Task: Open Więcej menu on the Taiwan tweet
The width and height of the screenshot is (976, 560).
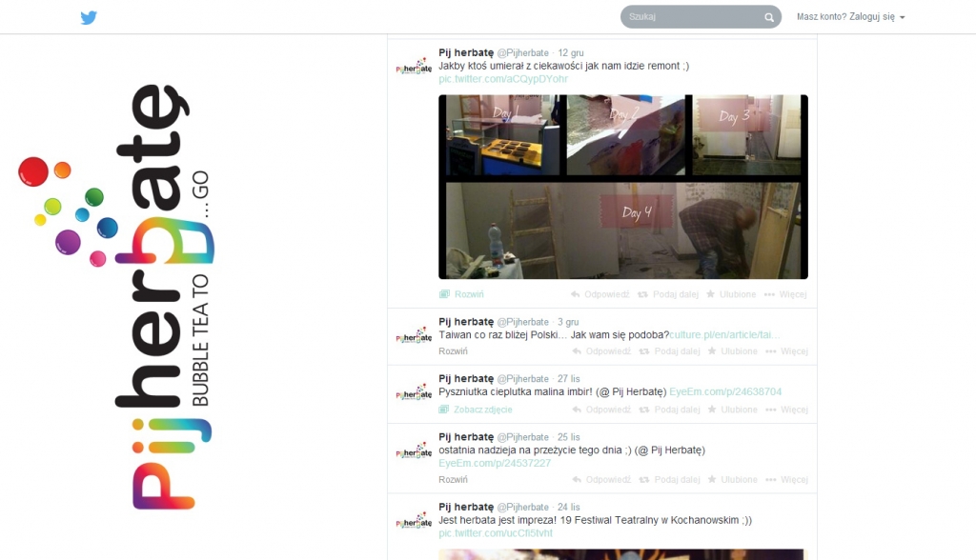Action: 786,351
